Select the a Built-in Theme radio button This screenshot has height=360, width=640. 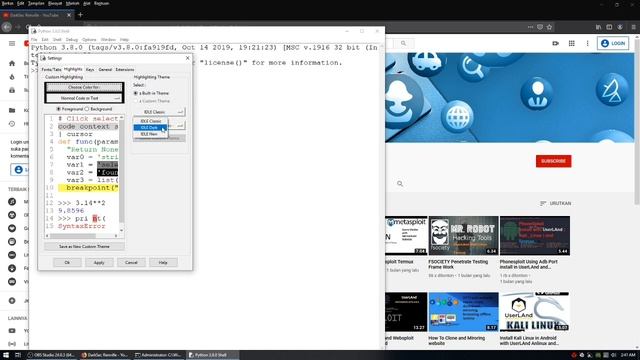[151, 93]
